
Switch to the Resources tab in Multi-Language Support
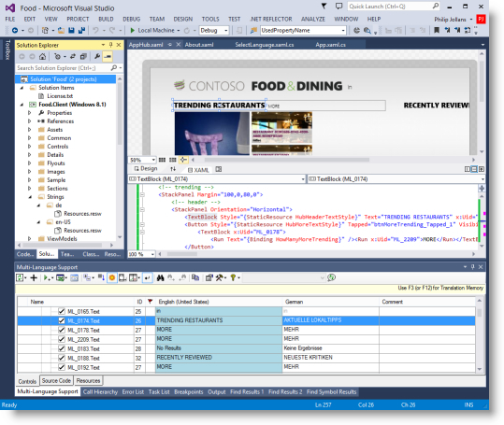(88, 381)
